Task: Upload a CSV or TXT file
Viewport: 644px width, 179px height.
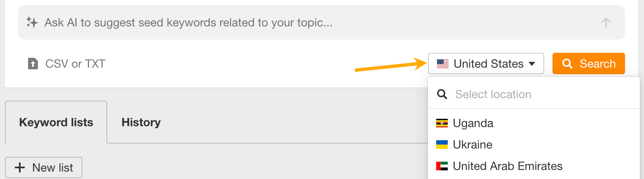Action: [75, 64]
